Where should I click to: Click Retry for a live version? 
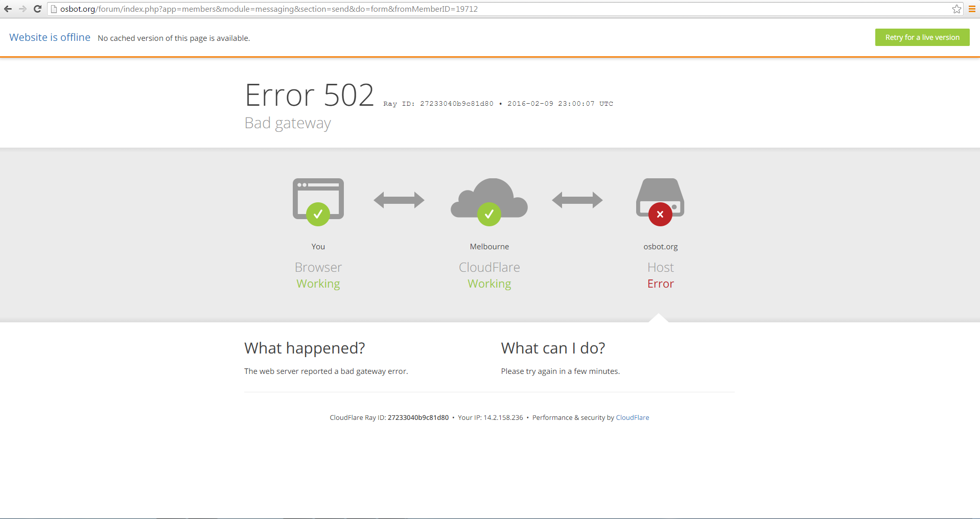coord(922,37)
